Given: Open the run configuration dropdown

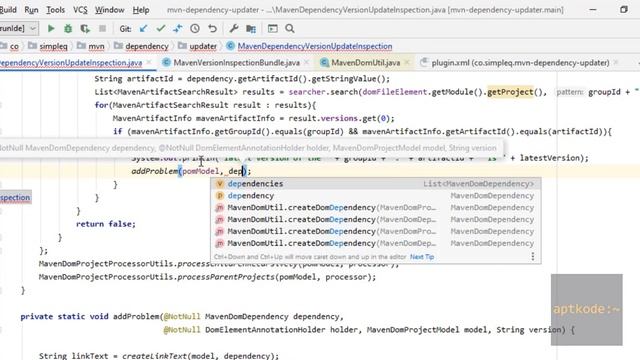Looking at the screenshot, I should tap(19, 29).
